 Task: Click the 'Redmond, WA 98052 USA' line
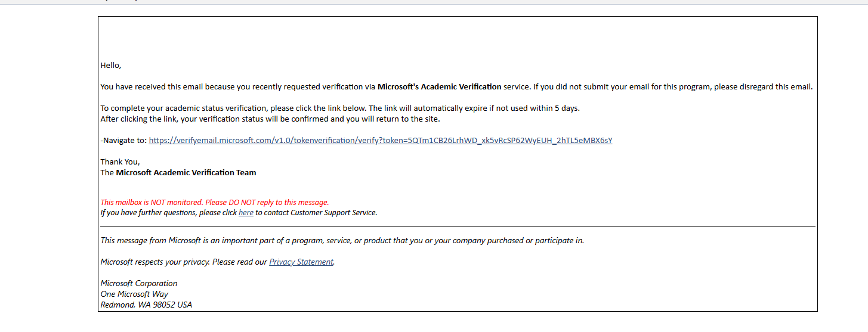[146, 305]
